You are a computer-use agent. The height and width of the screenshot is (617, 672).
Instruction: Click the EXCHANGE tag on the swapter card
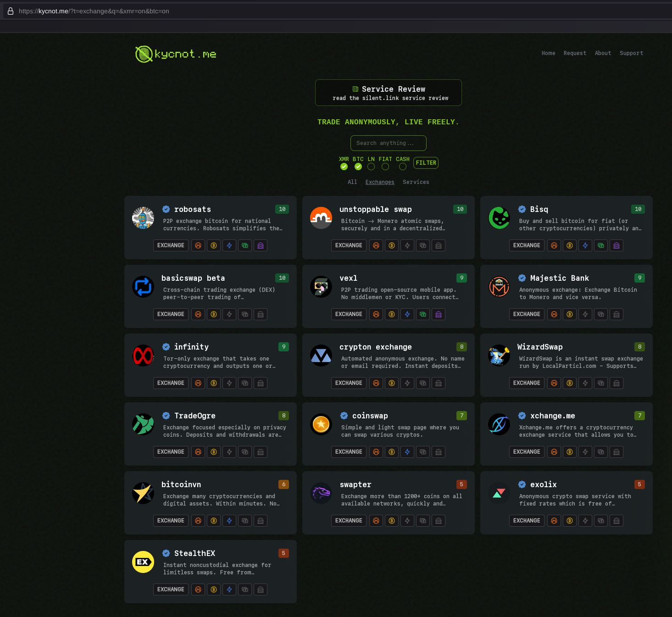(x=349, y=521)
